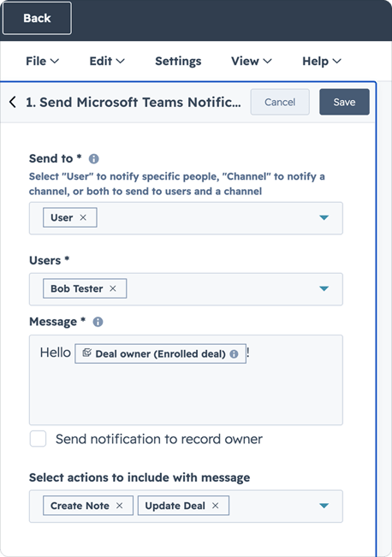392x557 pixels.
Task: Cancel the action edits
Action: tap(280, 102)
